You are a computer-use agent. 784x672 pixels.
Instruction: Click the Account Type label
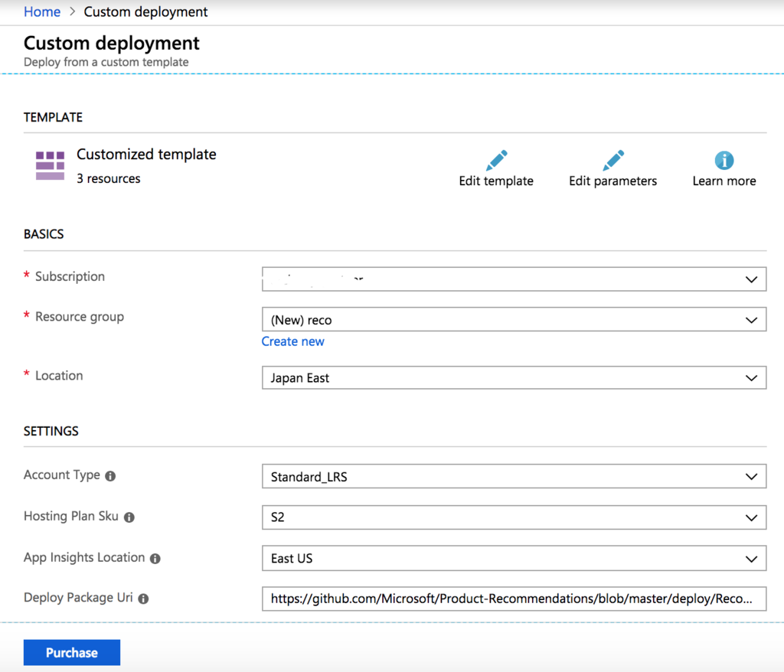62,475
